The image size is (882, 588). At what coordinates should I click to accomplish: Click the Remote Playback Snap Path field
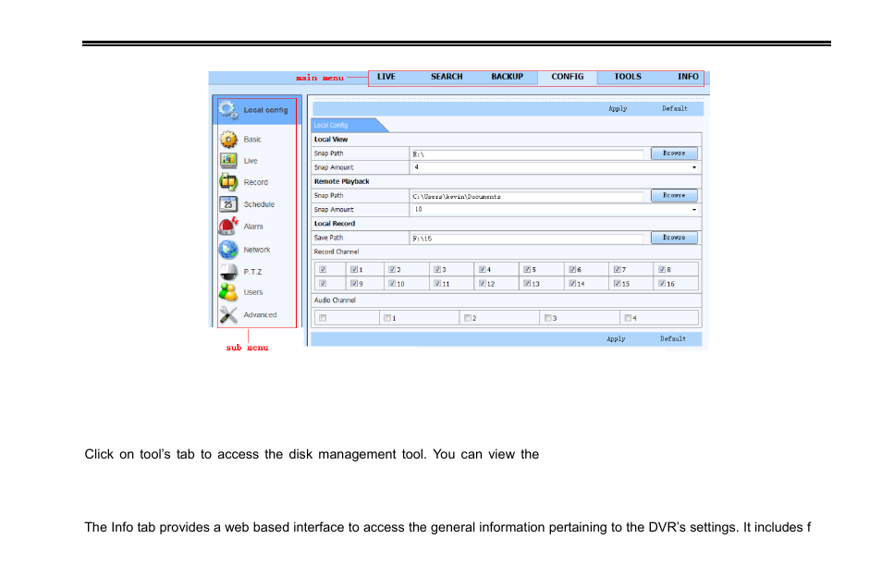click(527, 196)
